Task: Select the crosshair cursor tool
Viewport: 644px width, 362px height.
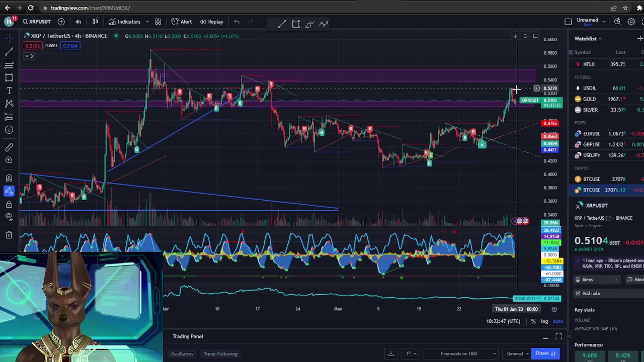Action: click(9, 38)
